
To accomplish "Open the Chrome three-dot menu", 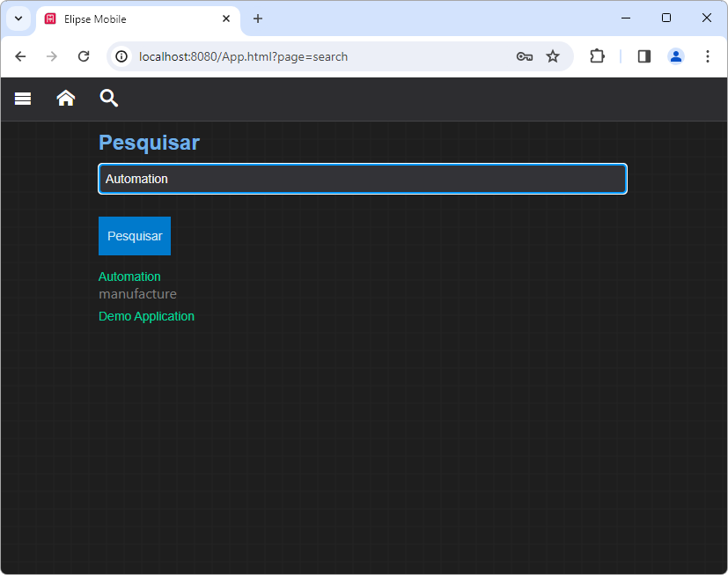I will click(708, 56).
